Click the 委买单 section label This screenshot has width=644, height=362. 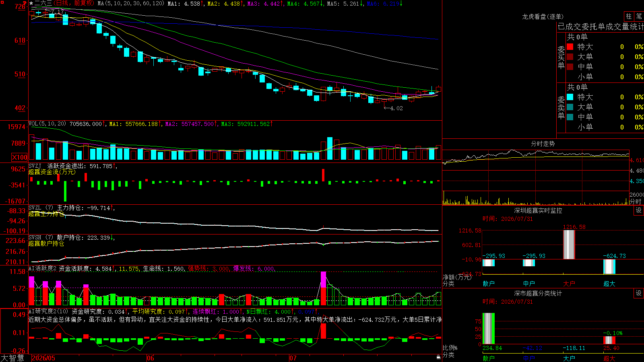pyautogui.click(x=561, y=58)
